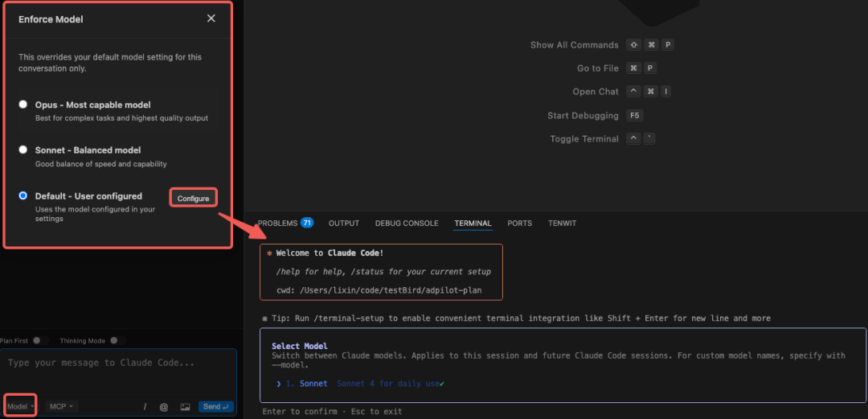
Task: Click the 'Welcome to Claude Code!' text
Action: [x=330, y=253]
